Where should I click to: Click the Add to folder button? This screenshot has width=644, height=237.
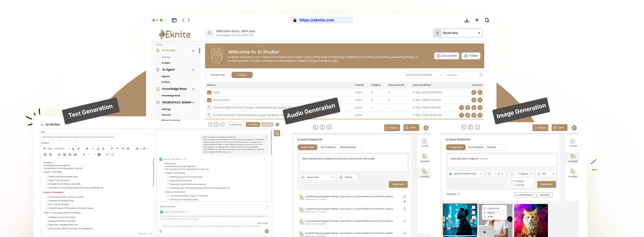pyautogui.click(x=523, y=195)
